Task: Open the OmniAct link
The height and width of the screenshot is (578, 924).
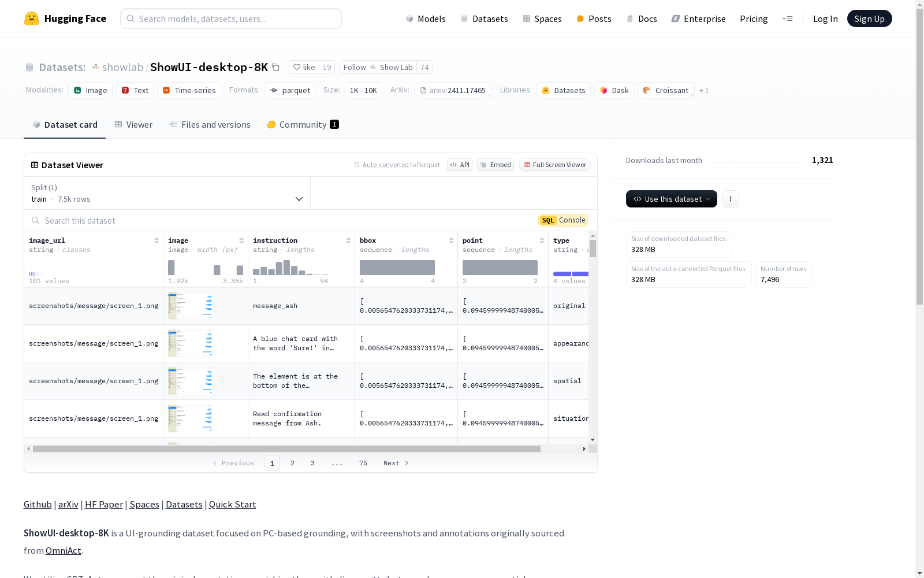Action: coord(64,550)
